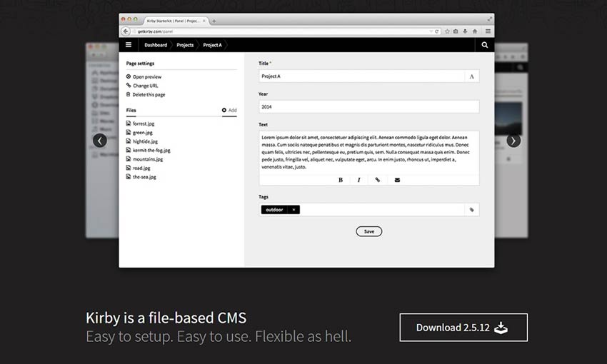Image resolution: width=607 pixels, height=364 pixels.
Task: Open file forrest.jpg
Action: (x=144, y=123)
